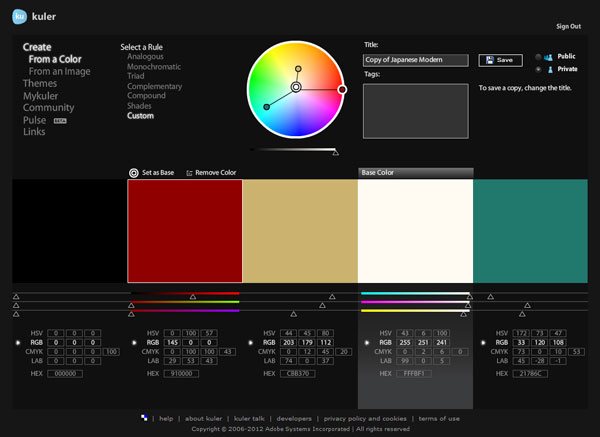Select the Complementary color rule
Viewport: 600px width, 437px height.
point(155,86)
